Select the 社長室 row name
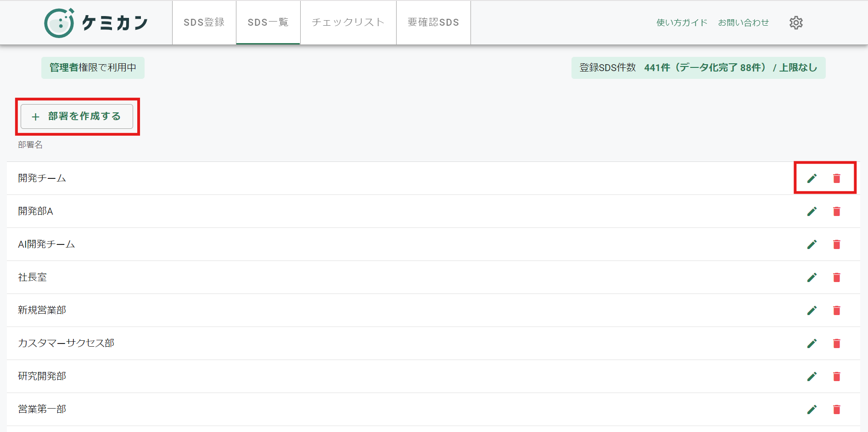 click(x=33, y=277)
